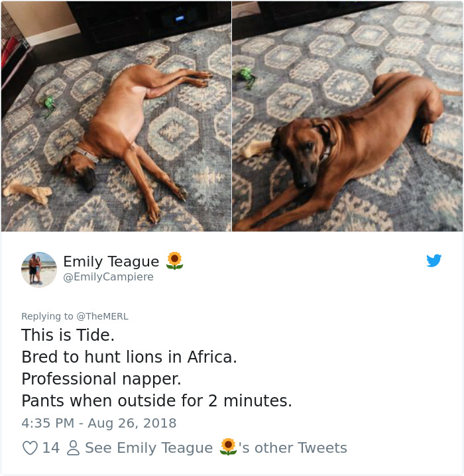Click the person silhouette icon

(73, 448)
